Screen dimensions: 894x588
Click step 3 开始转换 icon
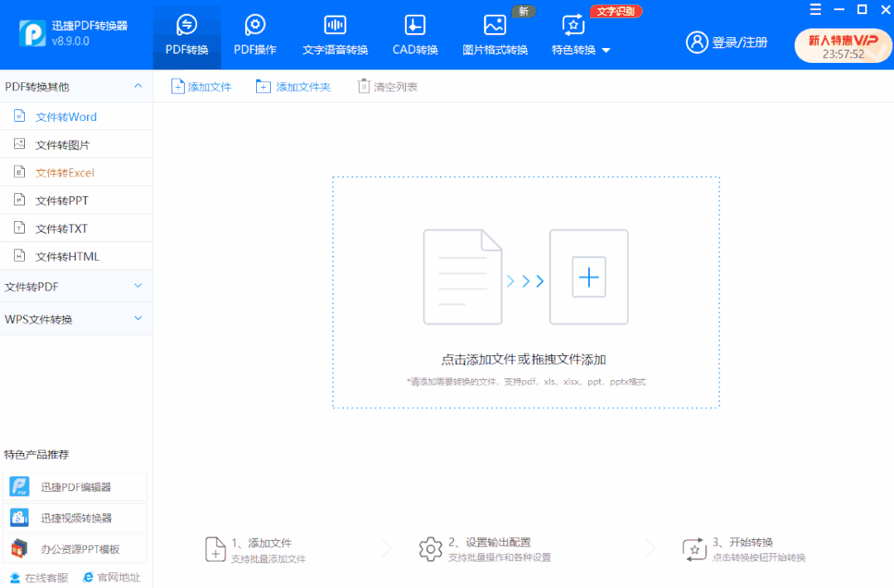pyautogui.click(x=694, y=549)
